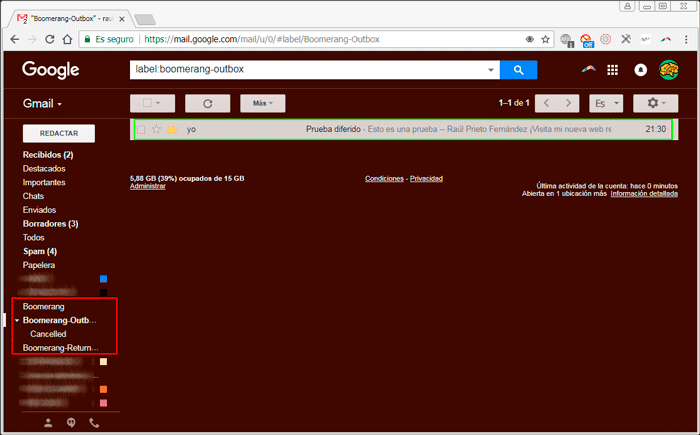Click the blue search button
Viewport: 700px width, 435px height.
click(518, 70)
